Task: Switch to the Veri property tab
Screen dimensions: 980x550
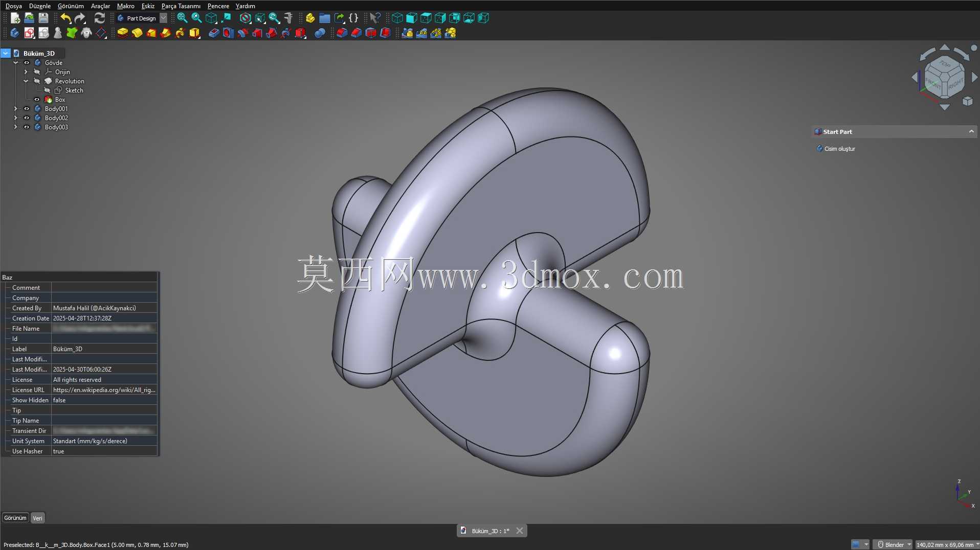Action: (x=37, y=518)
